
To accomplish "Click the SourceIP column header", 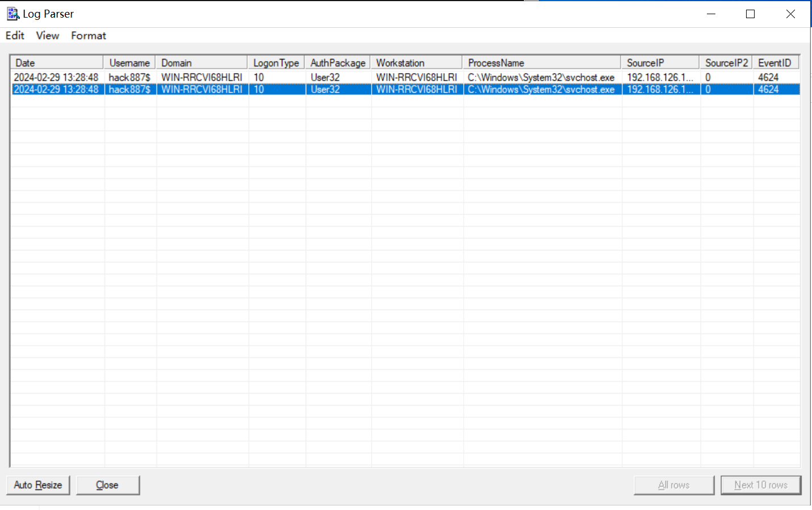I will pyautogui.click(x=661, y=62).
